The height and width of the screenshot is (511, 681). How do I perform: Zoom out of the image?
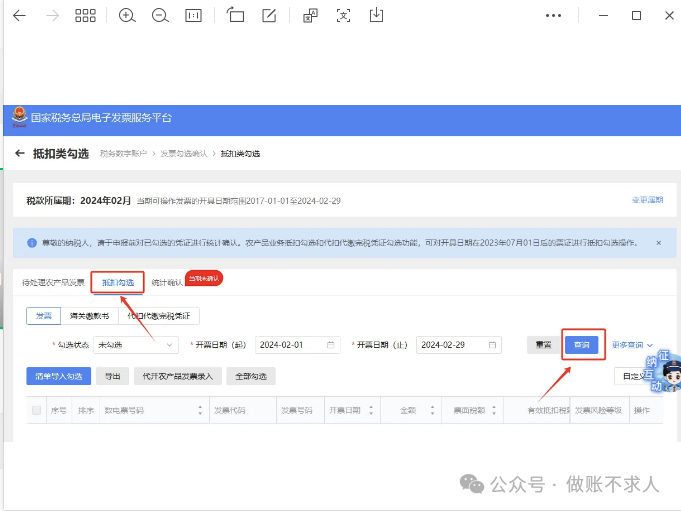[160, 16]
